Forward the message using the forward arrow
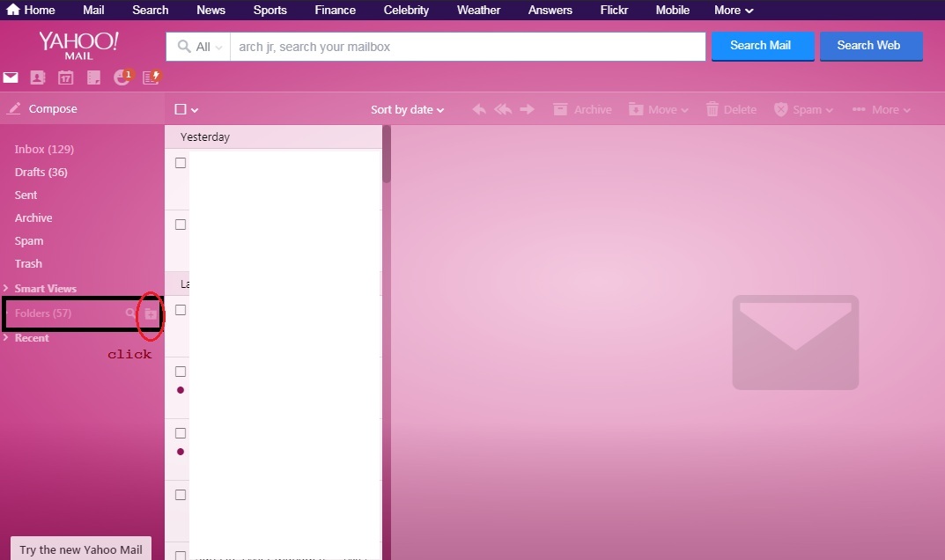Screen dimensions: 945x560 [x=527, y=109]
